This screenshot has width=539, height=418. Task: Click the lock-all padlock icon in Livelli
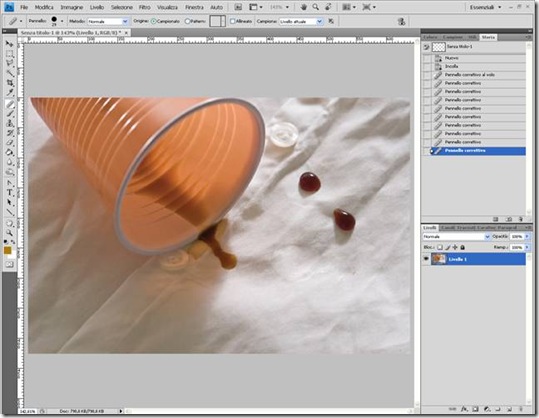click(x=463, y=247)
